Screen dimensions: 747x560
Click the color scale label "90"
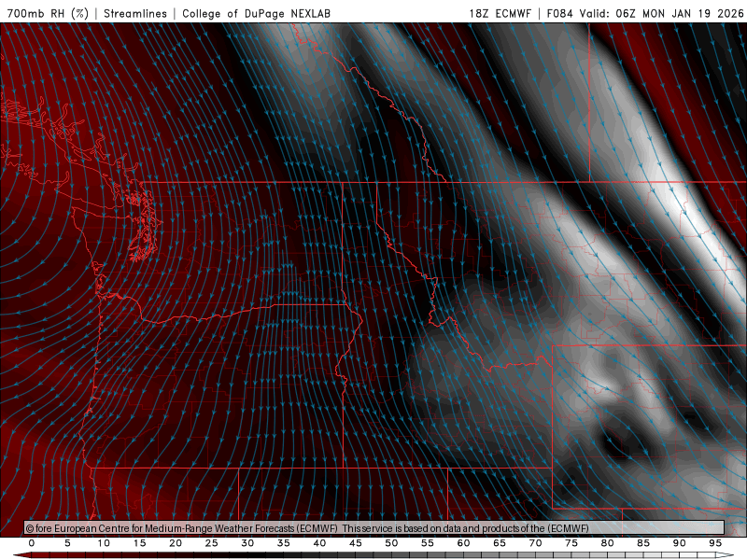pyautogui.click(x=680, y=543)
